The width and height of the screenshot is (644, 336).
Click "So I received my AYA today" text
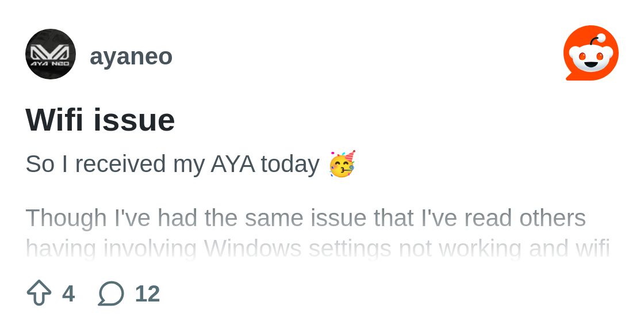coord(172,164)
